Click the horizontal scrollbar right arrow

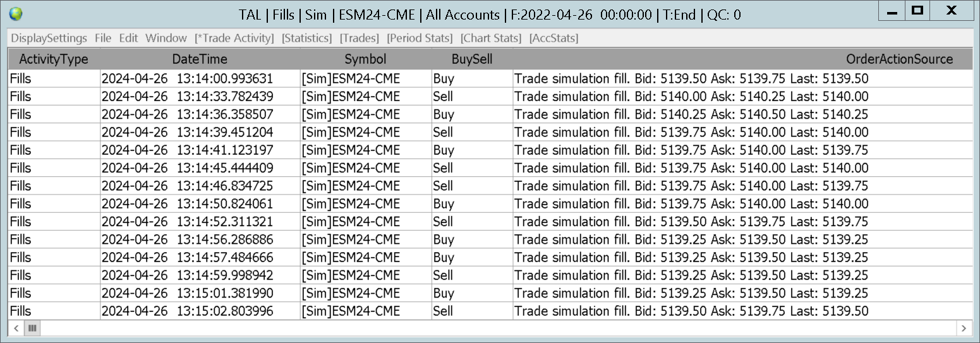coord(964,328)
